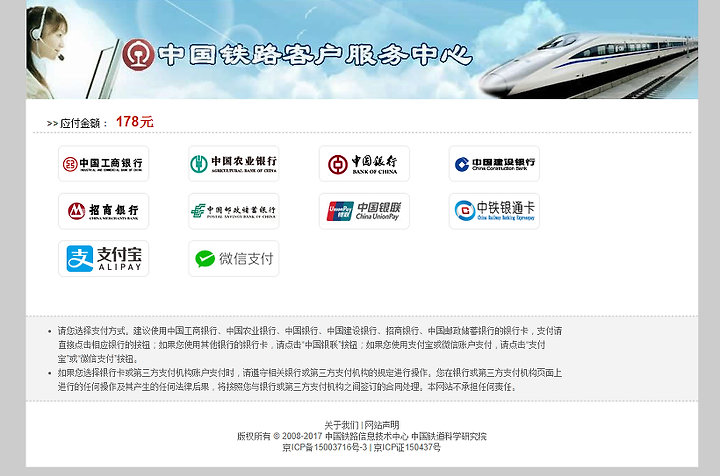The width and height of the screenshot is (720, 476).
Task: Click the 178元 payable amount text
Action: click(x=135, y=122)
